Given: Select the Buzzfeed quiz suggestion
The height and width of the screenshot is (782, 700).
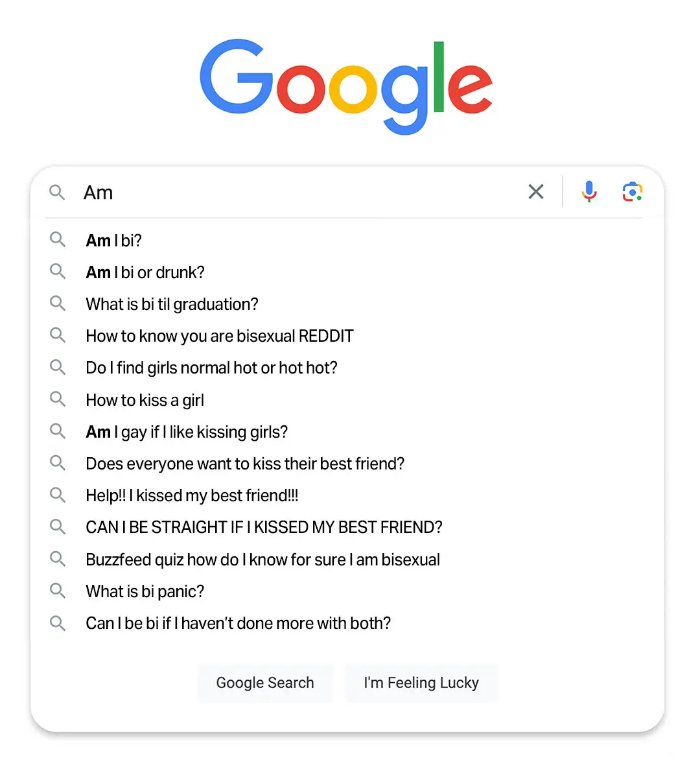Looking at the screenshot, I should point(262,560).
